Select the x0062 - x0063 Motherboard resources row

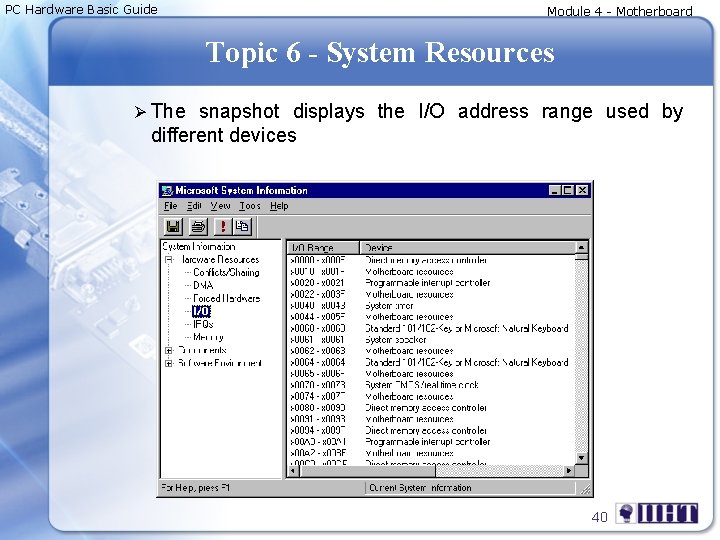(x=431, y=351)
